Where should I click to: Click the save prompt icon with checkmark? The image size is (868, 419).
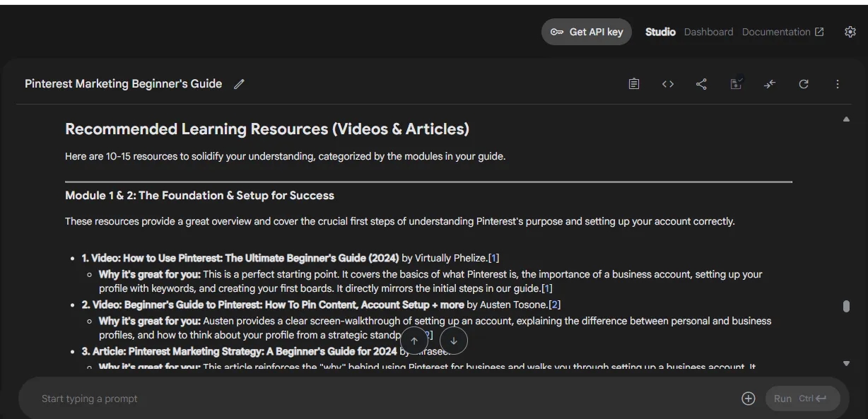tap(736, 83)
